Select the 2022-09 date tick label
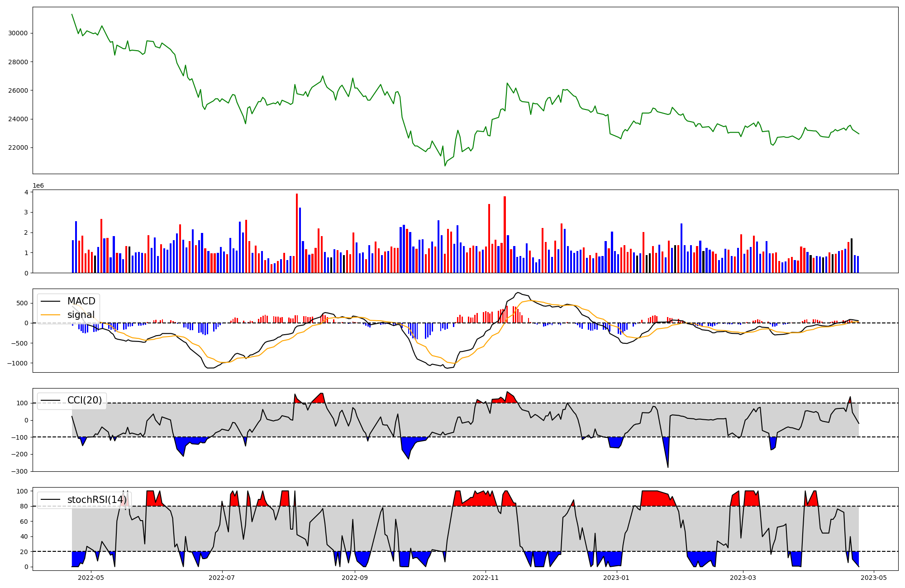Image resolution: width=905 pixels, height=588 pixels. (x=355, y=578)
